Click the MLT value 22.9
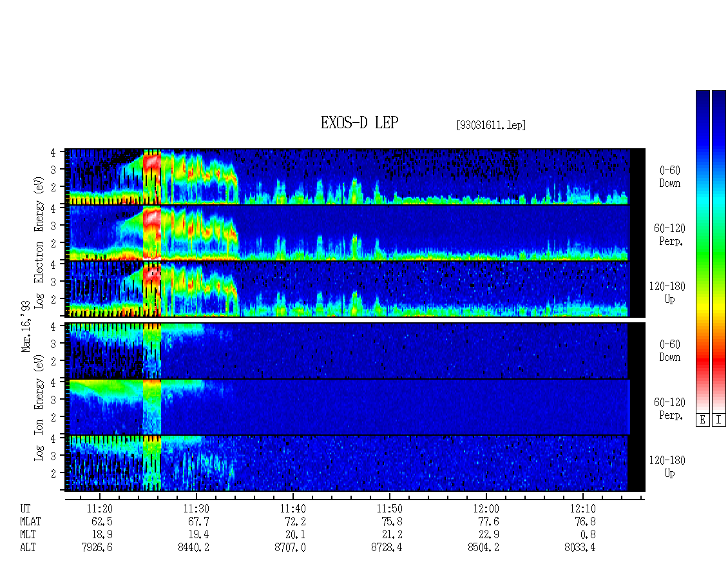Image resolution: width=728 pixels, height=564 pixels. click(488, 535)
